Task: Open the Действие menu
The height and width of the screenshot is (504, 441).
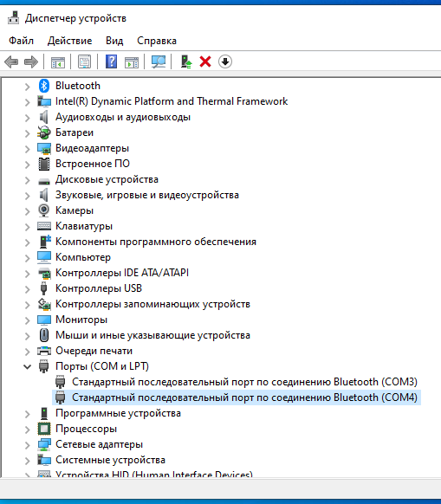Action: [x=70, y=41]
